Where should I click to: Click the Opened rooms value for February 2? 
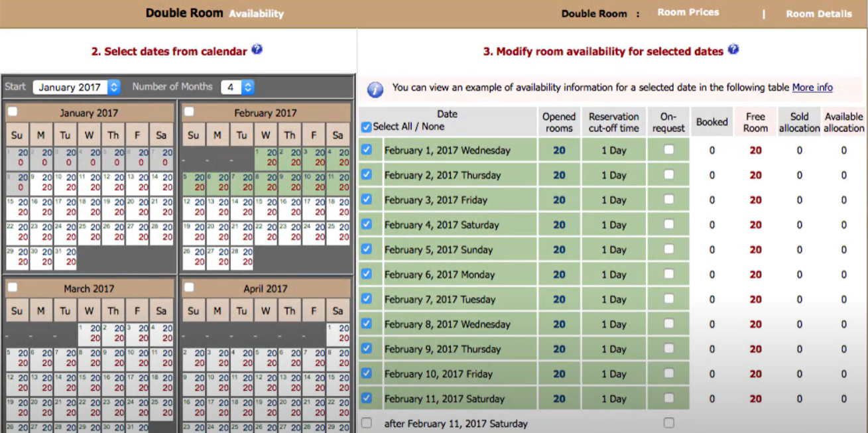(x=559, y=174)
